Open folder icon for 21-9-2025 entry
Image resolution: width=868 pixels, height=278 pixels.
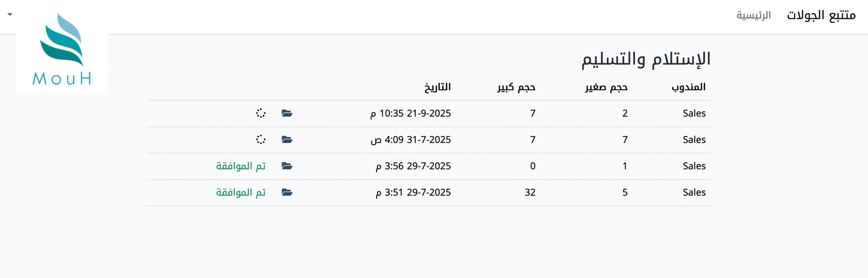[x=287, y=113]
